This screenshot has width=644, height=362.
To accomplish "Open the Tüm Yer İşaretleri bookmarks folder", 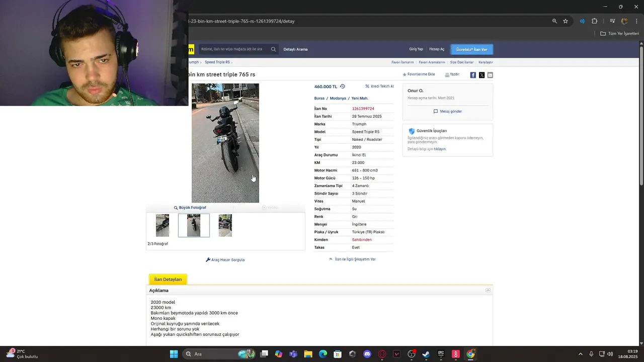I will tap(619, 34).
